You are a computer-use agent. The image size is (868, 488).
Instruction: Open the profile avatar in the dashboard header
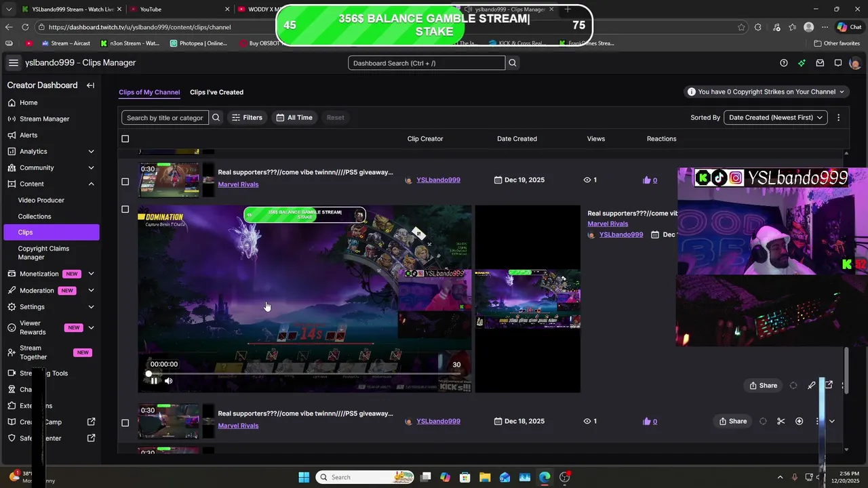click(855, 63)
